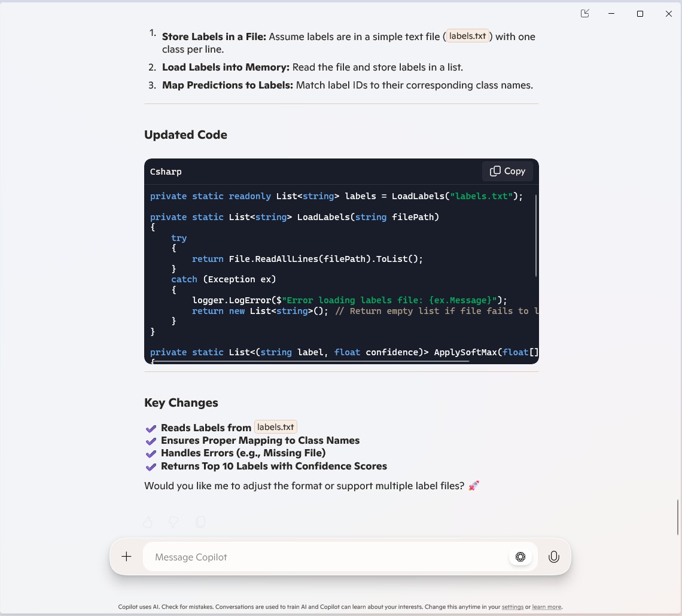The width and height of the screenshot is (682, 616).
Task: Click labels.txt chip under Key Changes
Action: pos(276,427)
